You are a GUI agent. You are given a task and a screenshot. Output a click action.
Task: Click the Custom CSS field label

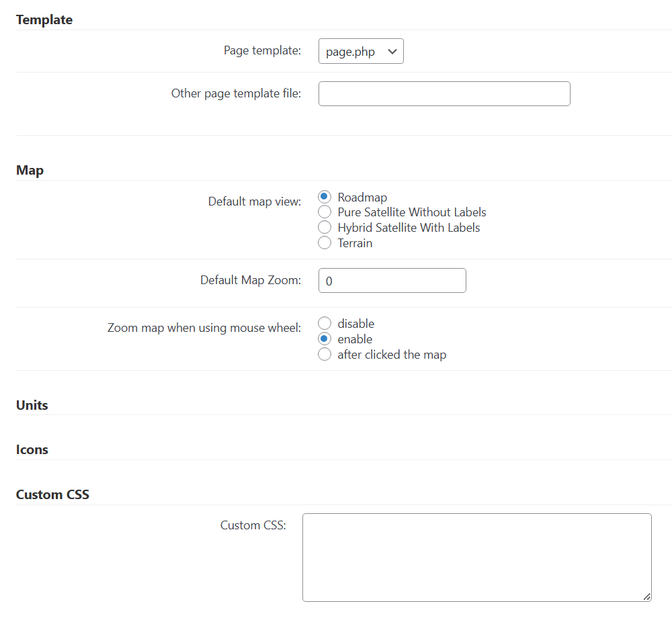[x=253, y=525]
